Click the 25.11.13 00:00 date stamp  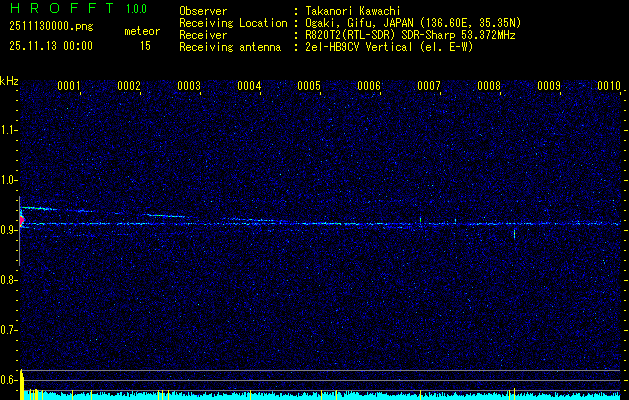[x=50, y=46]
